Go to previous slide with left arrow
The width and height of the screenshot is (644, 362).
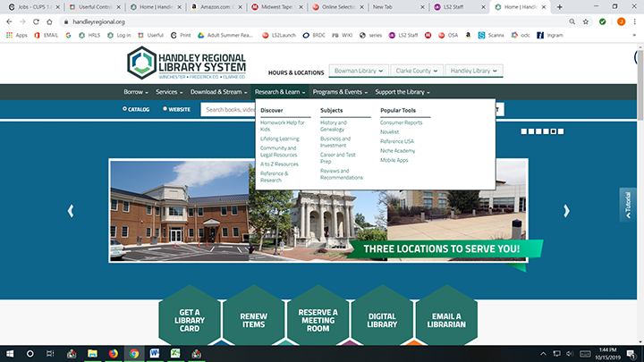coord(71,211)
